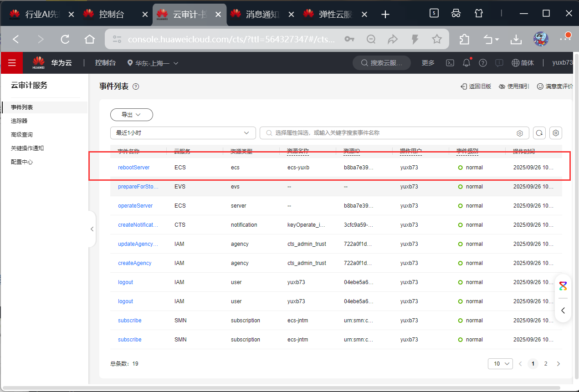
Task: Go to the browser home page
Action: (90, 39)
